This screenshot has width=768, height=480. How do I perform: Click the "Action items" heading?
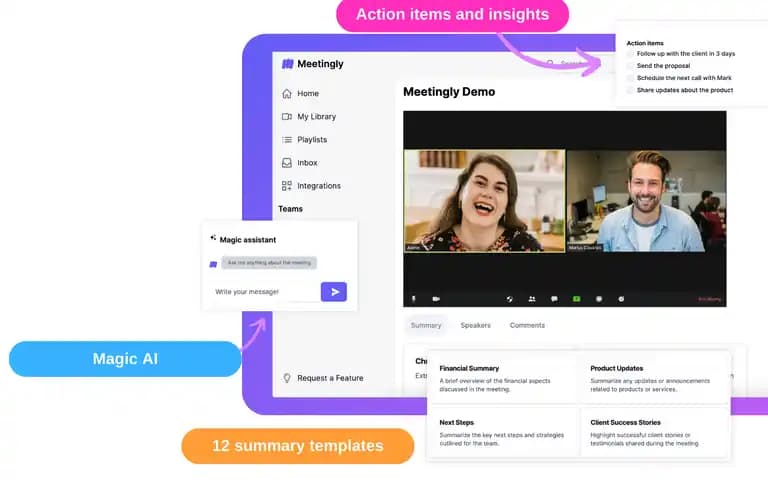click(645, 43)
